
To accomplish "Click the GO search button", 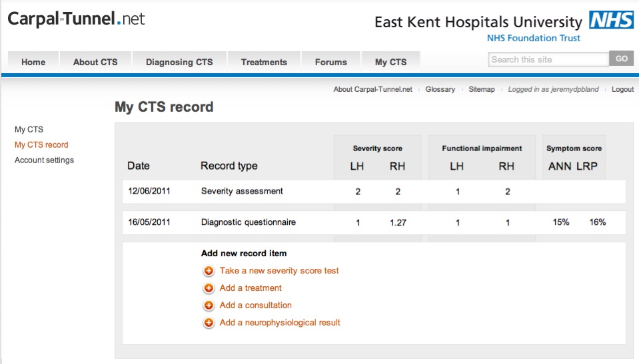I will 622,59.
